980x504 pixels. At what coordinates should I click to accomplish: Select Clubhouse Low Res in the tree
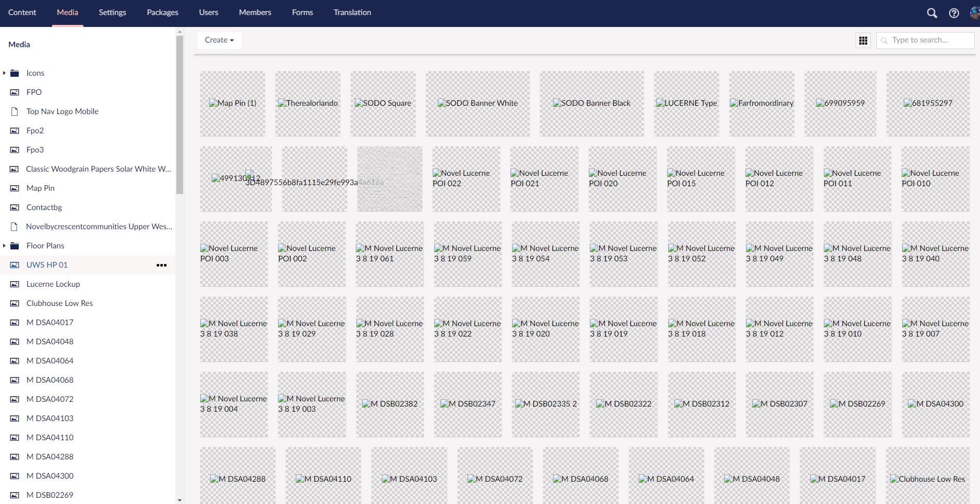pyautogui.click(x=60, y=303)
